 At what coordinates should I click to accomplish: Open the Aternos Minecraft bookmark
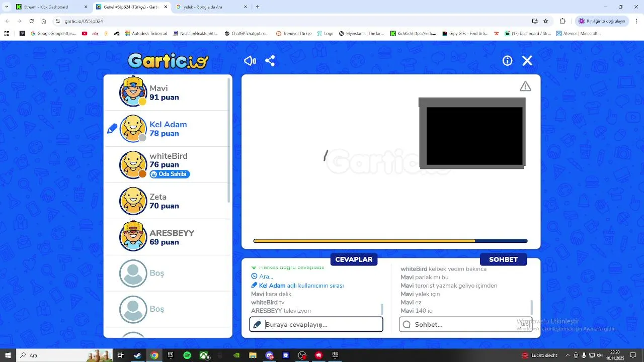tap(579, 34)
